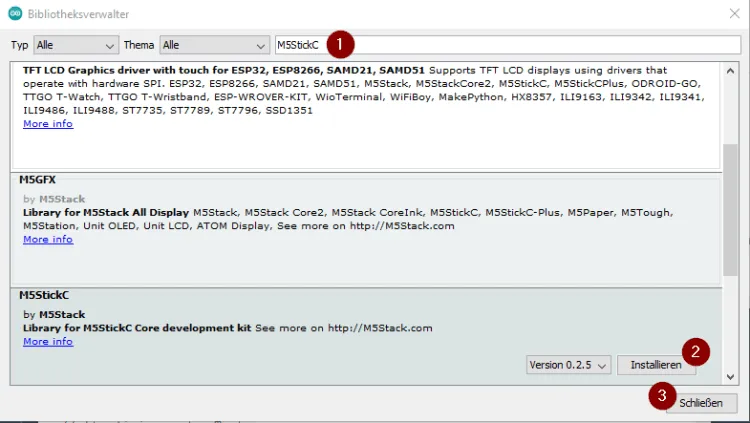Image resolution: width=750 pixels, height=423 pixels.
Task: Click the 'by M5Stack' author under M5GFX
Action: pos(54,199)
